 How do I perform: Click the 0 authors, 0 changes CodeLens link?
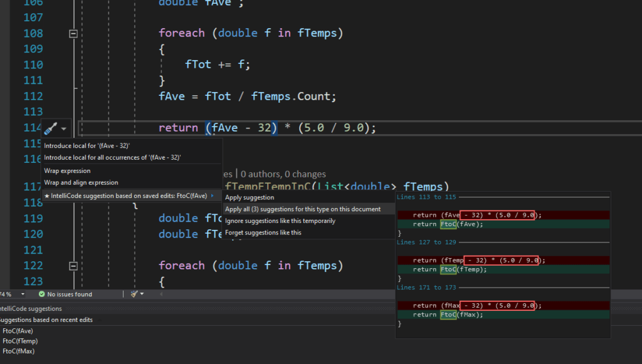[284, 174]
